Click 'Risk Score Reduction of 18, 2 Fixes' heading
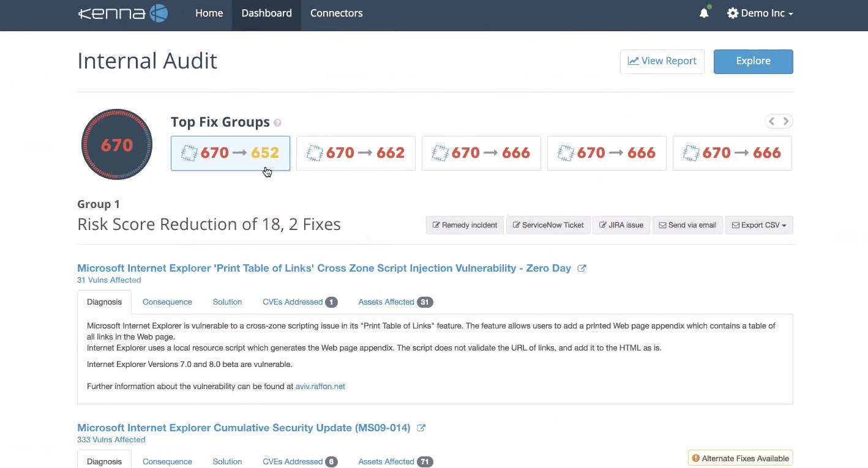This screenshot has width=868, height=468. tap(209, 225)
